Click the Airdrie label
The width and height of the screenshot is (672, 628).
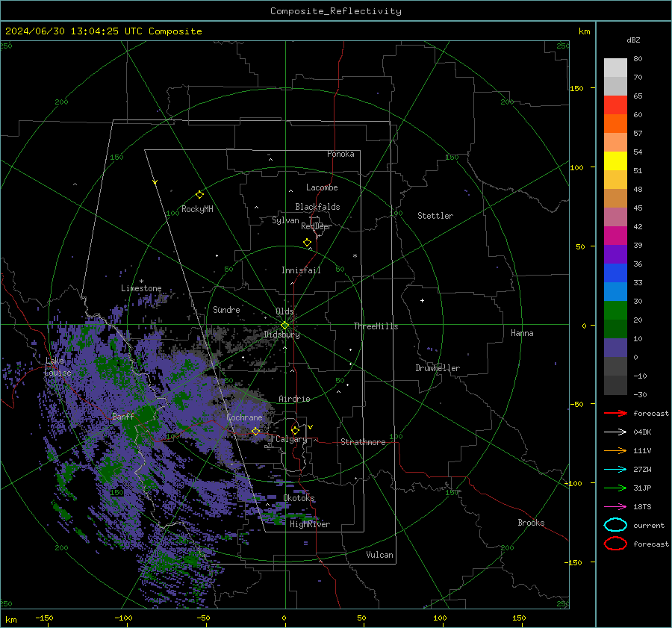[294, 399]
